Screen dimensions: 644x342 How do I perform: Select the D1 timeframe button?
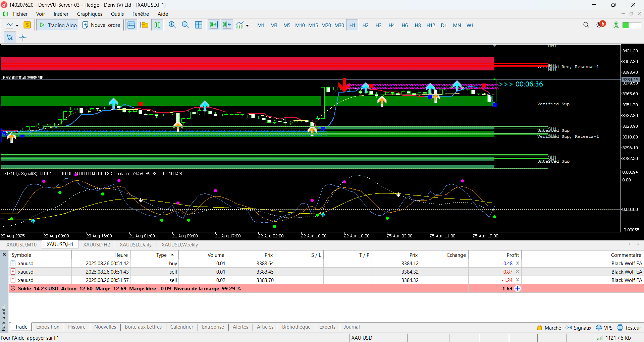pos(444,25)
